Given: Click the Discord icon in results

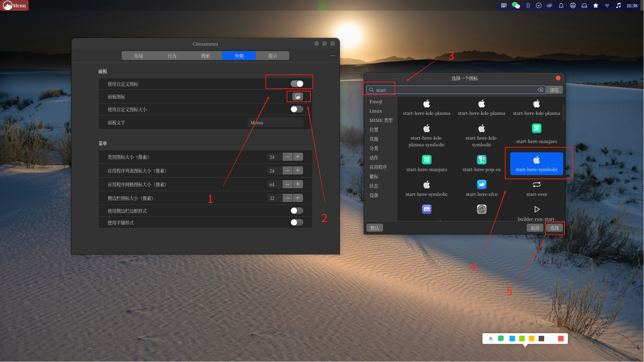Looking at the screenshot, I should (426, 210).
